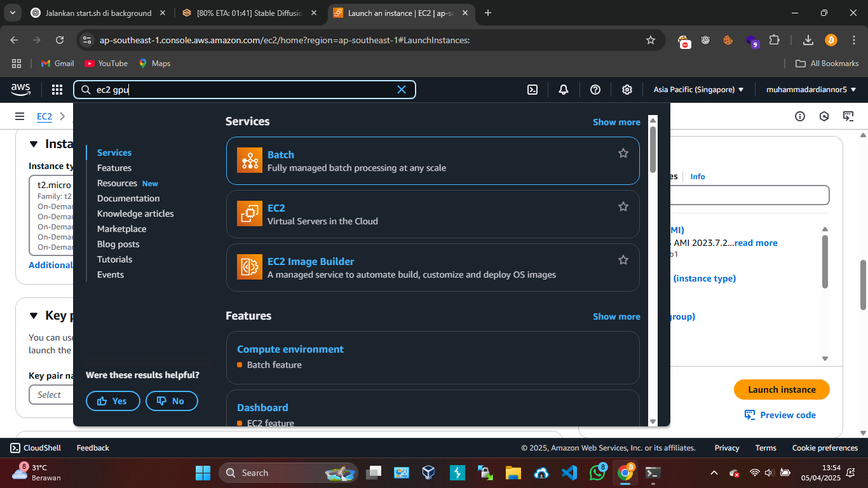Select Blog posts category
Screen dimensions: 868x488
pyautogui.click(x=118, y=244)
